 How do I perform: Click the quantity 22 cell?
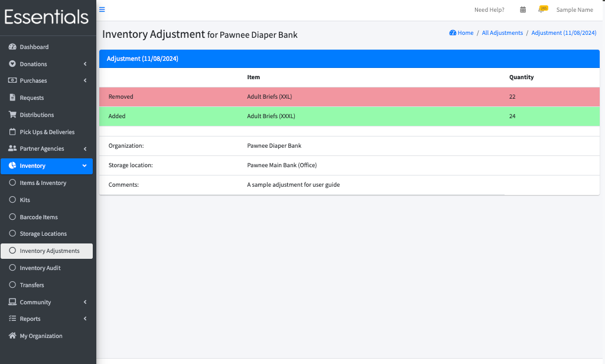pos(512,96)
